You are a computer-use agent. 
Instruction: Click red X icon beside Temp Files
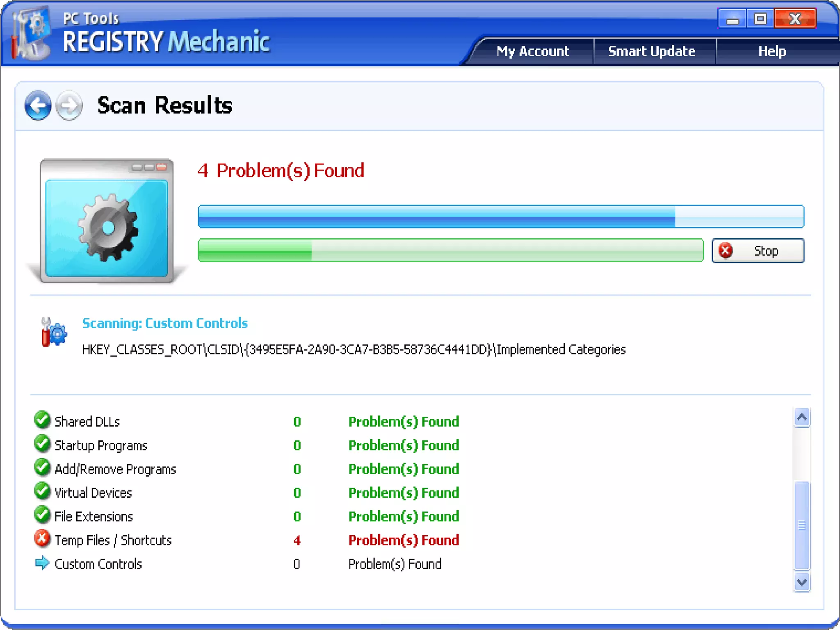click(42, 539)
